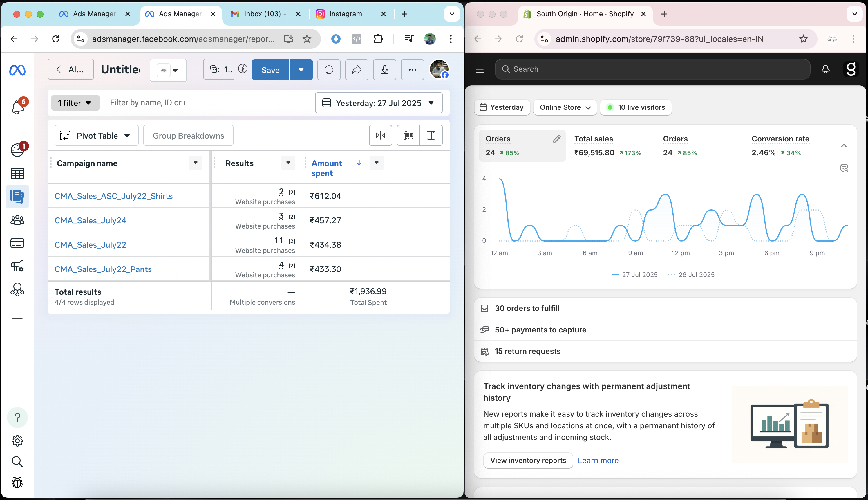
Task: Switch to the Instagram browser tab
Action: 346,14
